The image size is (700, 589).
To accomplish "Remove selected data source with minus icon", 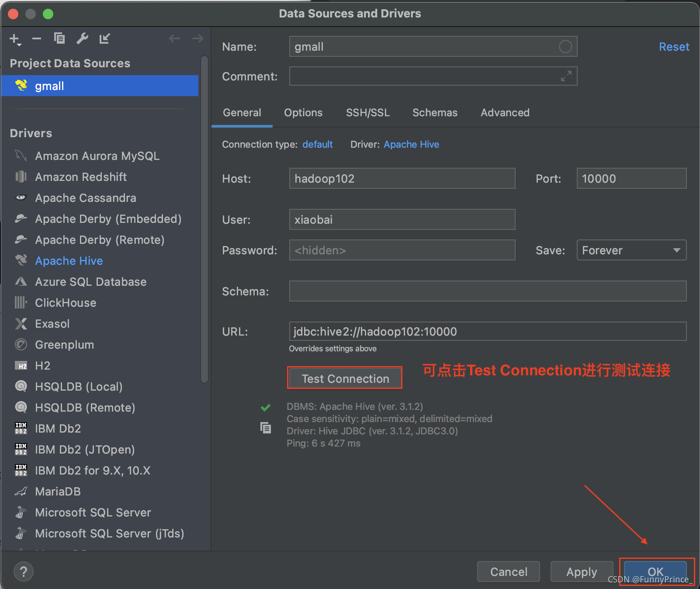I will 37,39.
